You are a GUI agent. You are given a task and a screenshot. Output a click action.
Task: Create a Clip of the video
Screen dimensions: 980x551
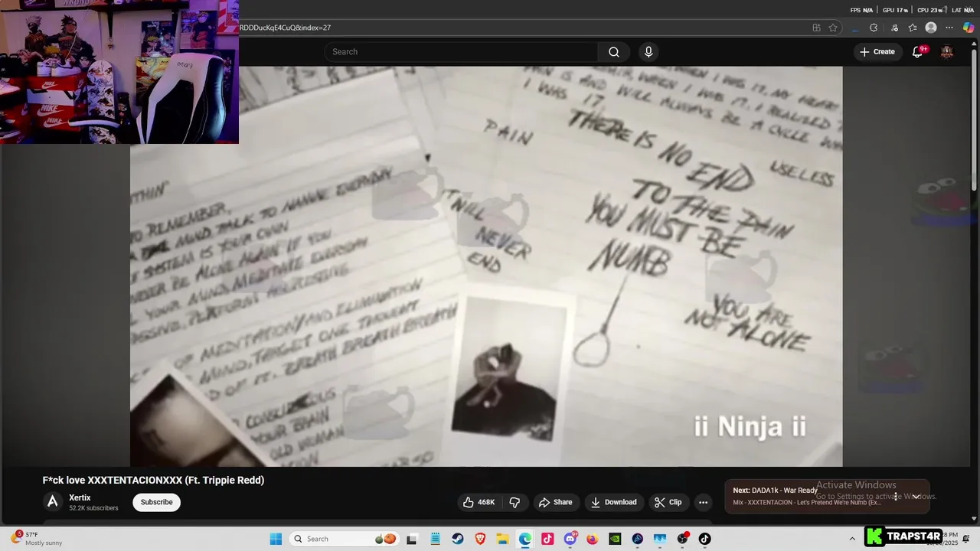[668, 502]
